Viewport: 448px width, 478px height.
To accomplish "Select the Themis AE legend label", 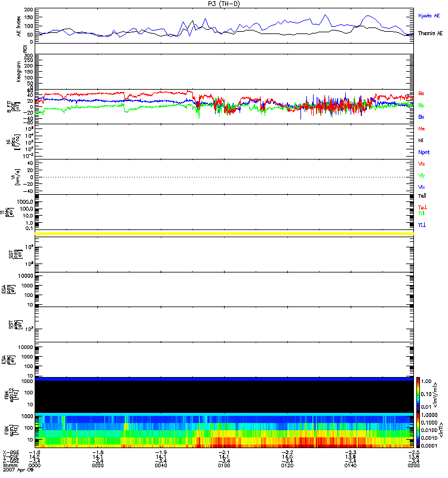I will coord(430,34).
